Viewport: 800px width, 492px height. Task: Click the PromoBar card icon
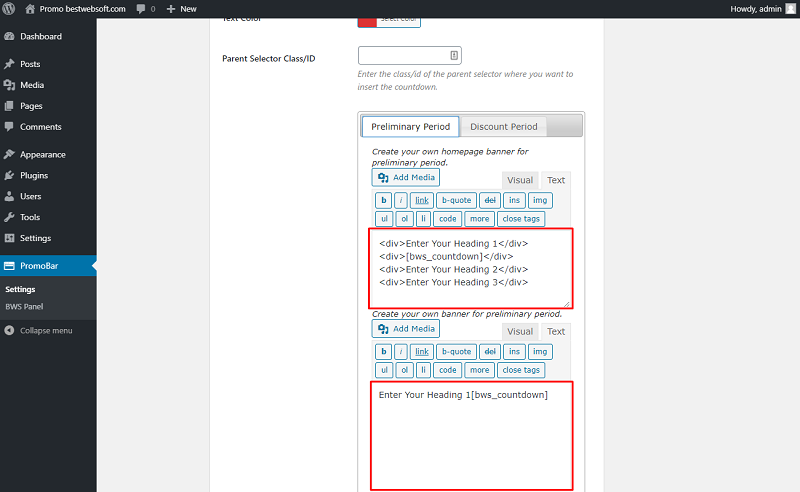[9, 265]
